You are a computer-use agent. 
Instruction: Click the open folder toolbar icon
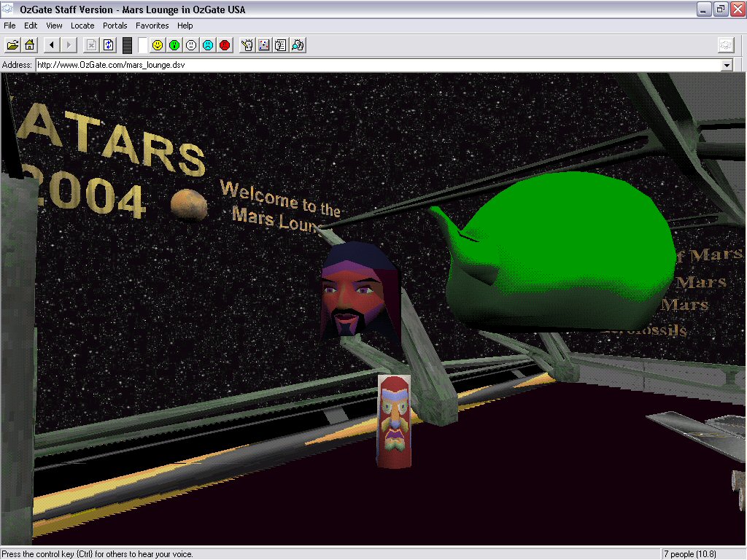12,45
